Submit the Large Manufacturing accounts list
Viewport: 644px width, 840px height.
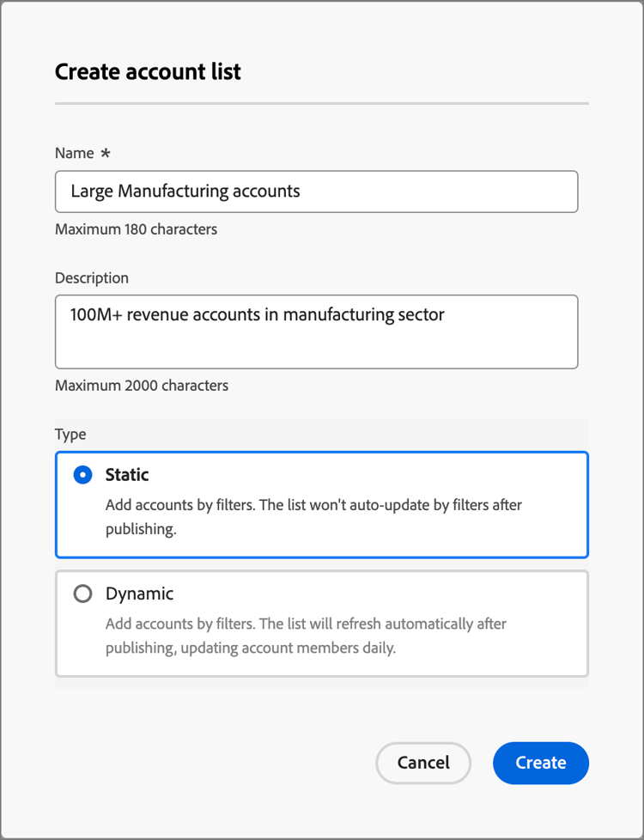click(540, 763)
